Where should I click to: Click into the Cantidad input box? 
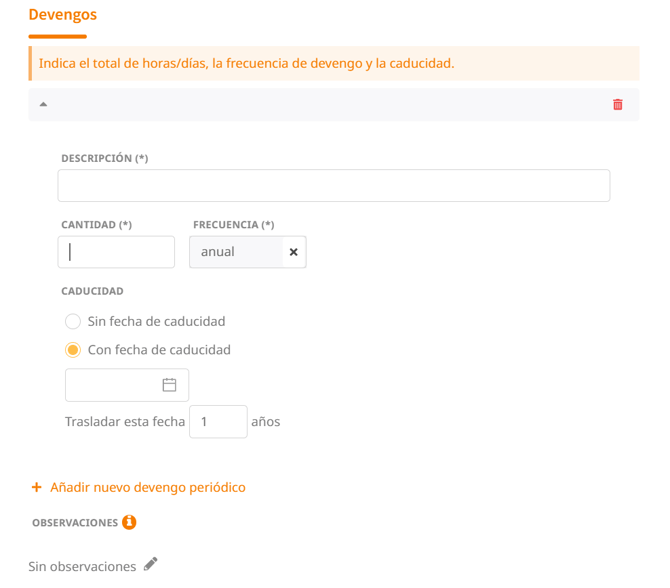[116, 252]
